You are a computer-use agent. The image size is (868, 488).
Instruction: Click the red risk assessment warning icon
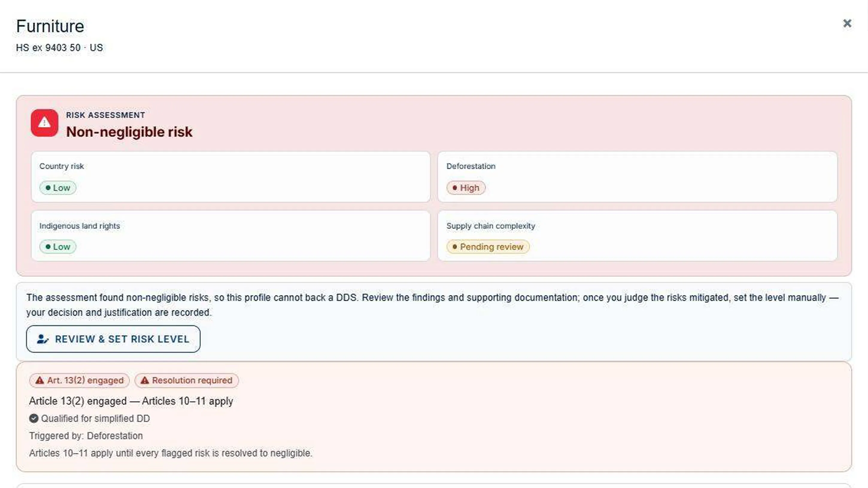(x=45, y=123)
